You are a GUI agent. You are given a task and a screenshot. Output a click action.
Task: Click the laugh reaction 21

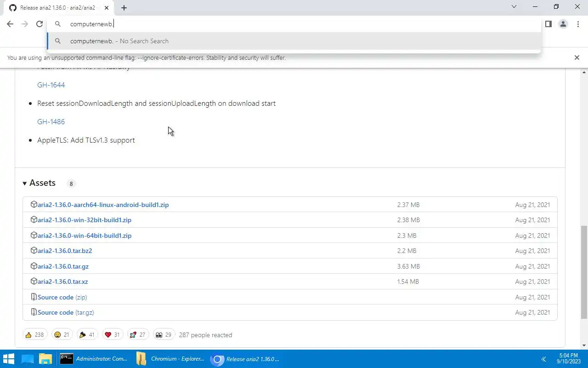coord(61,335)
